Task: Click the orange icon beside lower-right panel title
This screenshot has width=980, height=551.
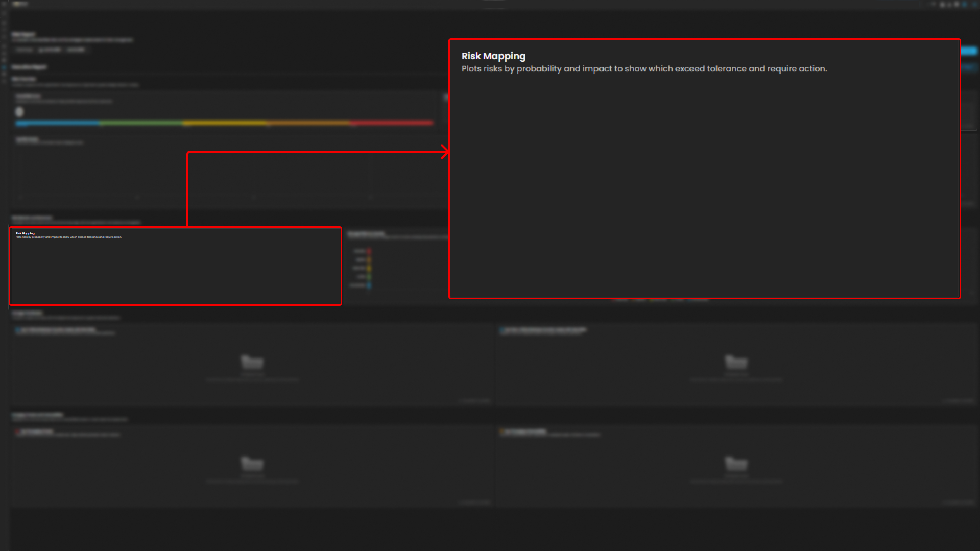Action: pyautogui.click(x=502, y=432)
